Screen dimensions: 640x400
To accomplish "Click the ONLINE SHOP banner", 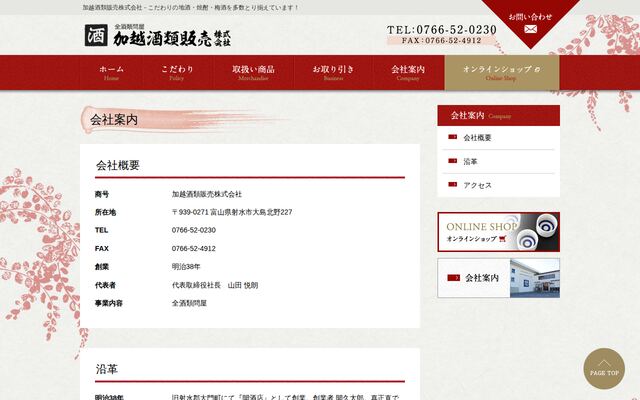I will pyautogui.click(x=498, y=232).
